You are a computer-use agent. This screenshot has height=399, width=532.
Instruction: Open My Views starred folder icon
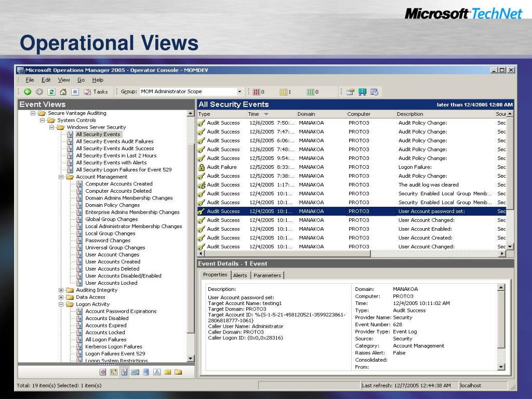pos(168,372)
